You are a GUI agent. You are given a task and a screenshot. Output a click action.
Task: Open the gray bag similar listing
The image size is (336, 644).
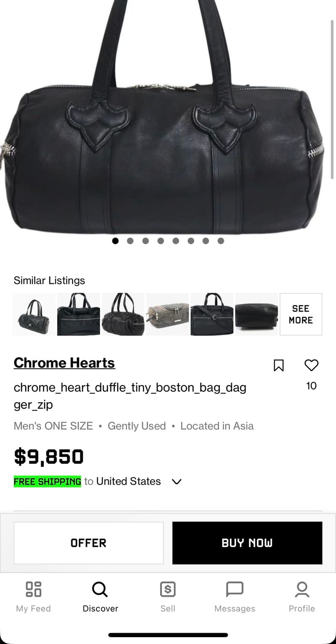pyautogui.click(x=168, y=314)
